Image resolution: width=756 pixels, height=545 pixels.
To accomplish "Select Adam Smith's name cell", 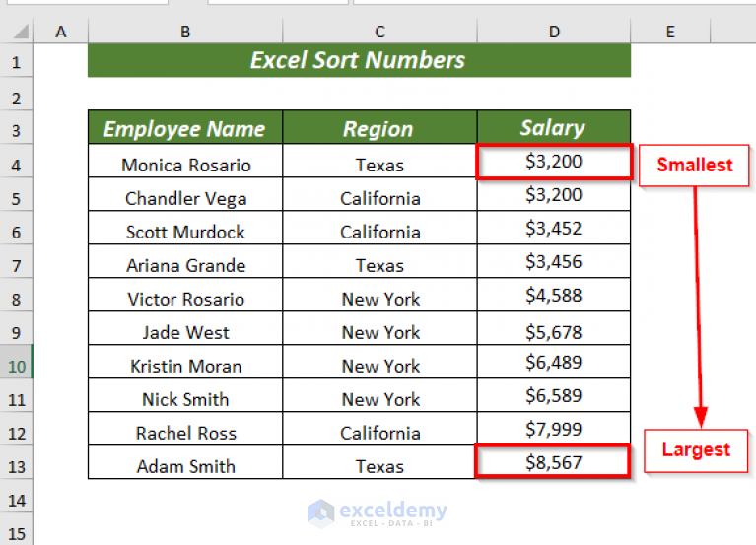I will [x=185, y=466].
